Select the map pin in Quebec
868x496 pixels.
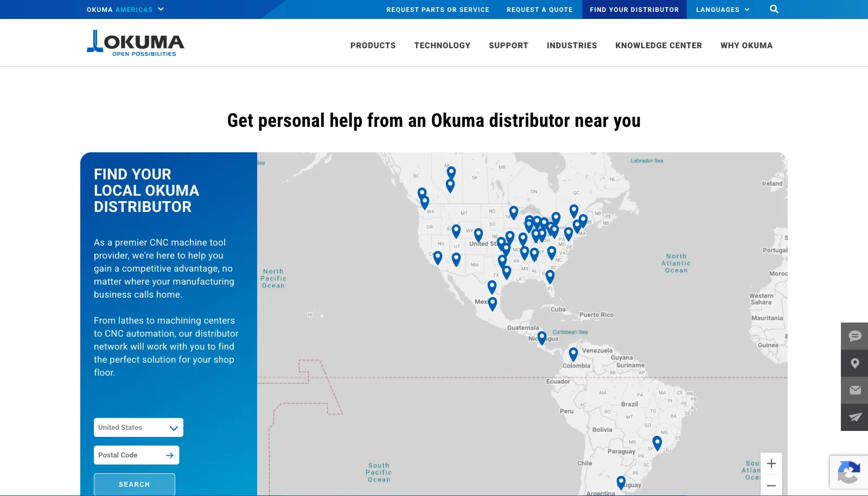574,211
